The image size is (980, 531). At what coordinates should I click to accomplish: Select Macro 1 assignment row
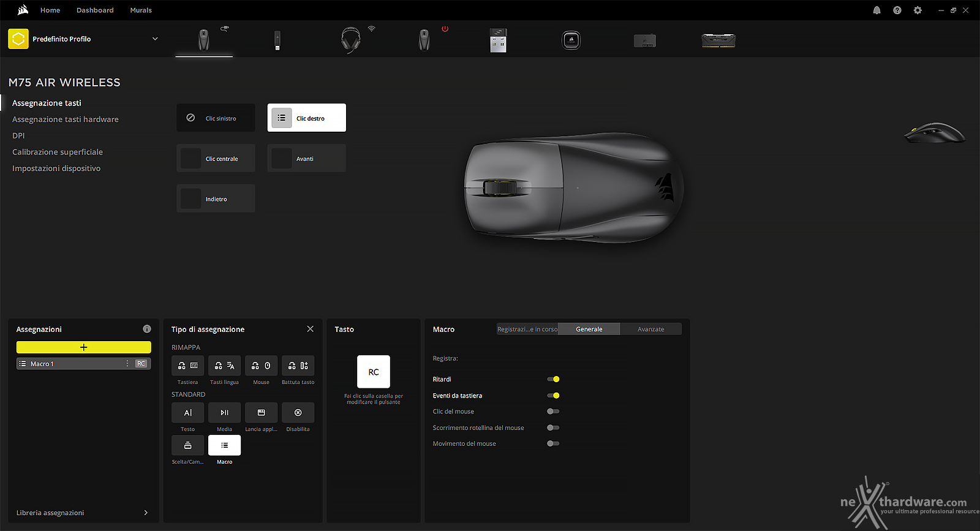84,364
